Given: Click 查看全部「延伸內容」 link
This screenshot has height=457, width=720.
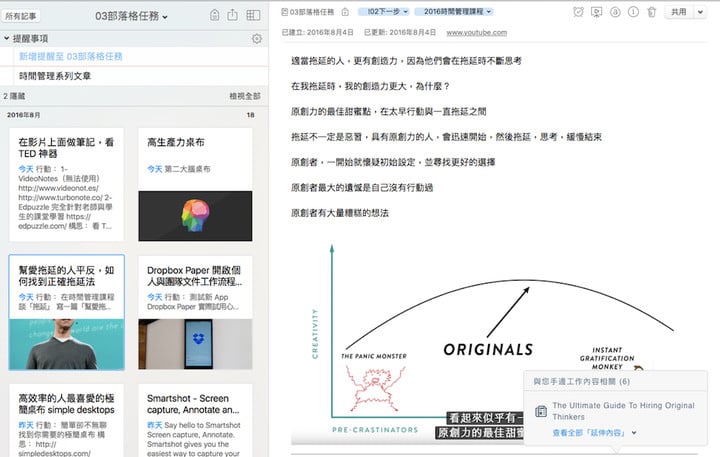Looking at the screenshot, I should [589, 433].
